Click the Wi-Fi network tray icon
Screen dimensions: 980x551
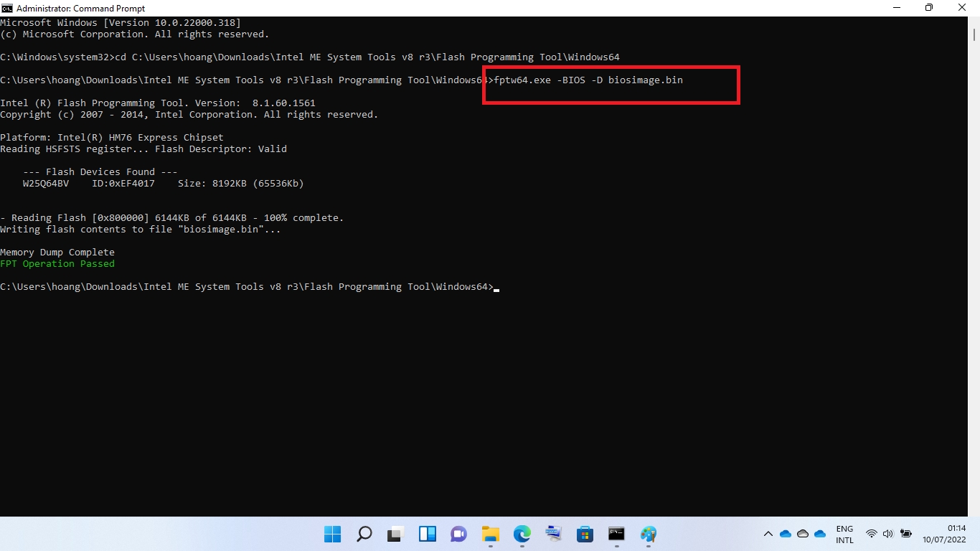point(871,534)
